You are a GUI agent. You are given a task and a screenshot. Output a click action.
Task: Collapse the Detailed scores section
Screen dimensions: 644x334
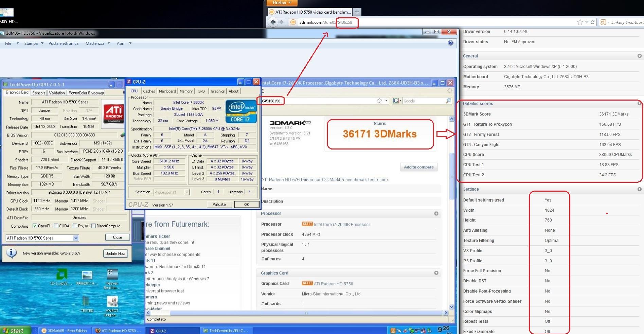pyautogui.click(x=639, y=103)
